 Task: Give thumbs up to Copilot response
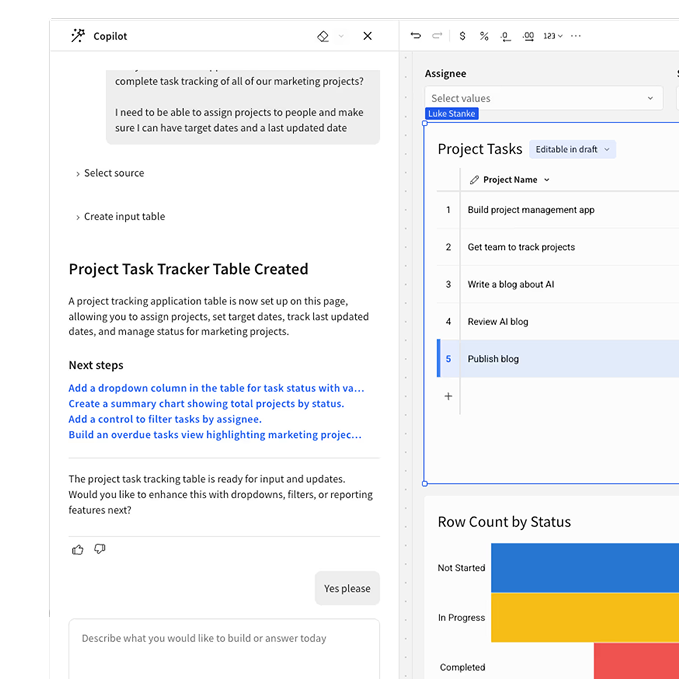pyautogui.click(x=78, y=549)
